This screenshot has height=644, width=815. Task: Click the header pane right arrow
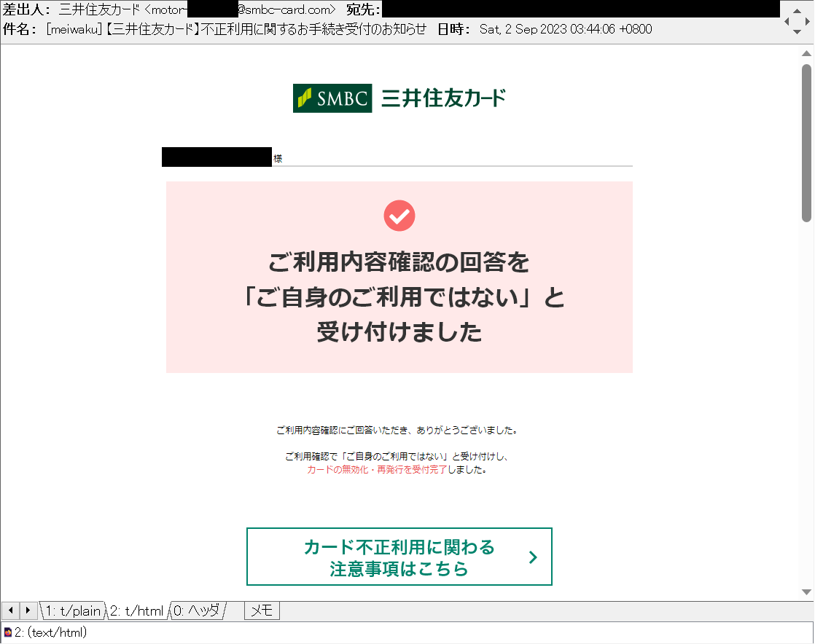click(x=807, y=21)
